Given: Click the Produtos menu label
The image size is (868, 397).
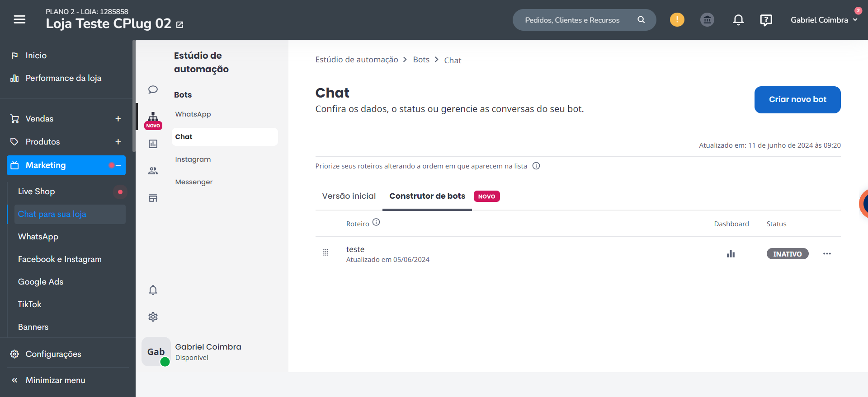Looking at the screenshot, I should coord(43,142).
